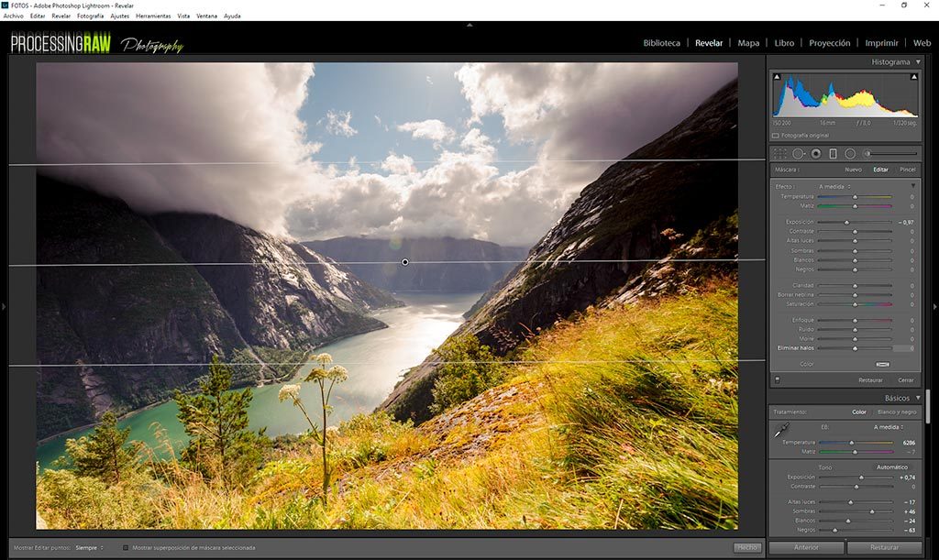This screenshot has width=939, height=560.
Task: Switch to the Imprimir module
Action: pyautogui.click(x=881, y=43)
